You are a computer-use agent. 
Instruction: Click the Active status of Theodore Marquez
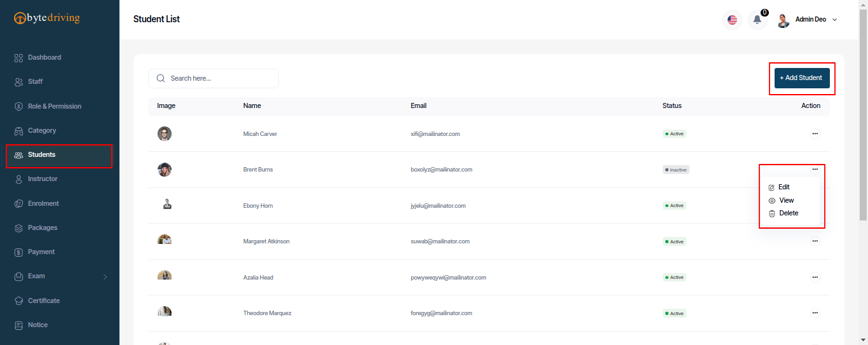674,313
